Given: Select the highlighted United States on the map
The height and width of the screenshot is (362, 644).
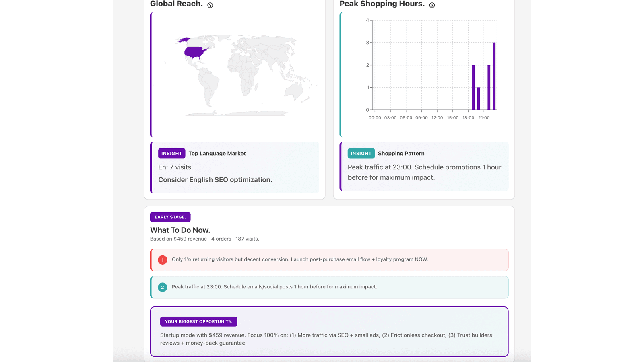Looking at the screenshot, I should click(x=196, y=52).
